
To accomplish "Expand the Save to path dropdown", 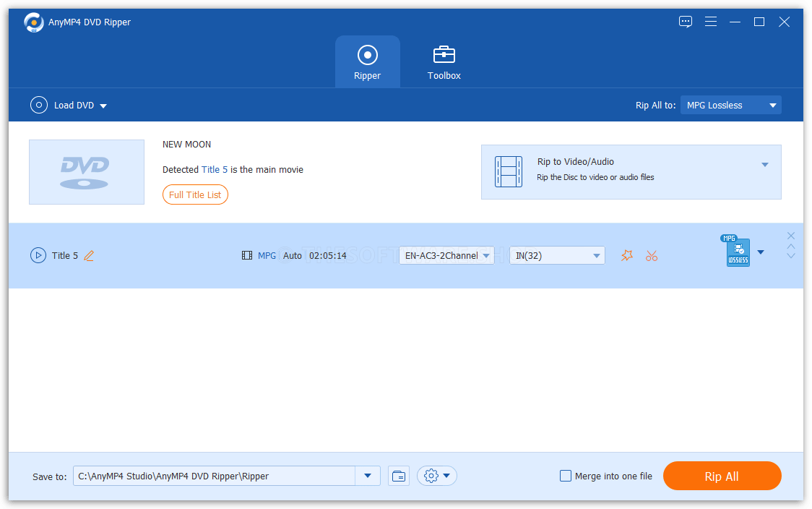I will (x=368, y=476).
